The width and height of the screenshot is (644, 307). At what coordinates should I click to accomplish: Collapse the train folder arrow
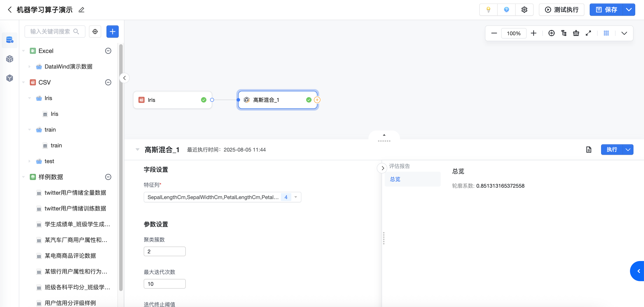tap(30, 130)
